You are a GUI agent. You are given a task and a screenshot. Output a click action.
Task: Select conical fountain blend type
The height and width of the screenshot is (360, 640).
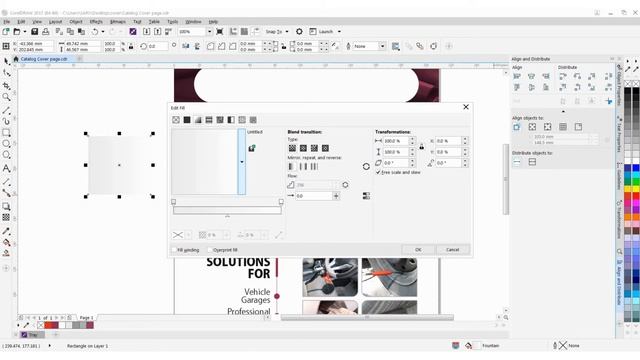(314, 148)
